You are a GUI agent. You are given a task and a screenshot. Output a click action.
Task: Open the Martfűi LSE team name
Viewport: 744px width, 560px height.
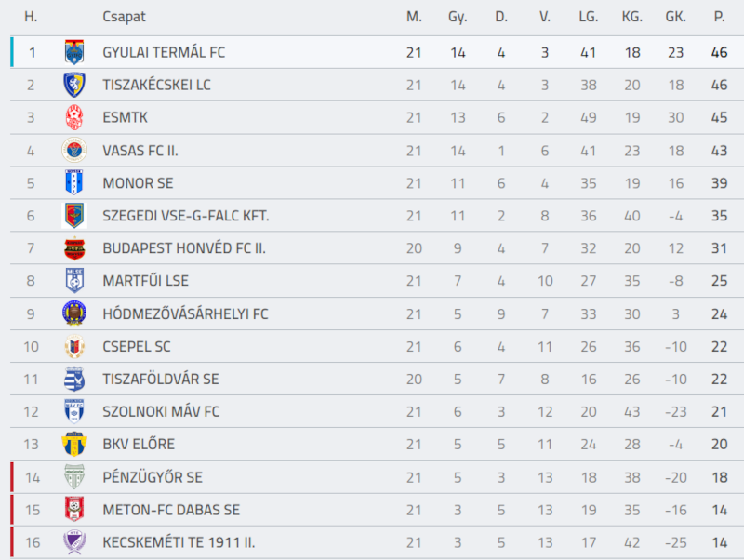pyautogui.click(x=145, y=281)
